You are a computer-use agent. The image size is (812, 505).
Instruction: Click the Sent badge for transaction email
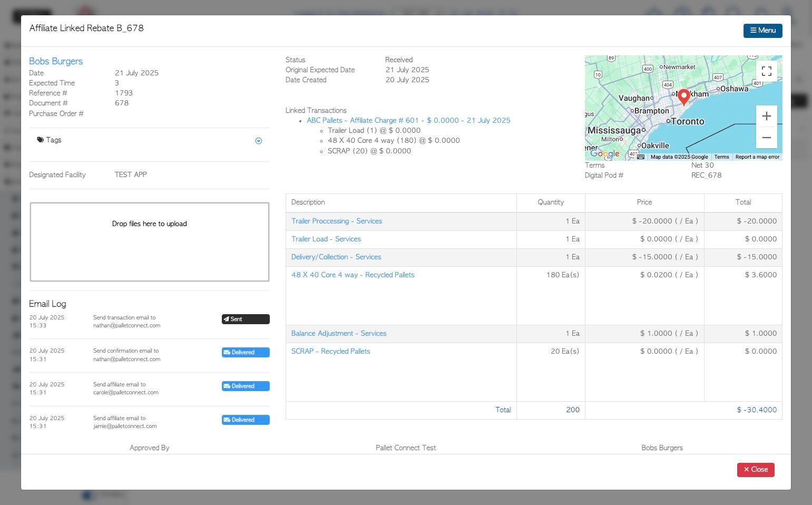pos(246,319)
